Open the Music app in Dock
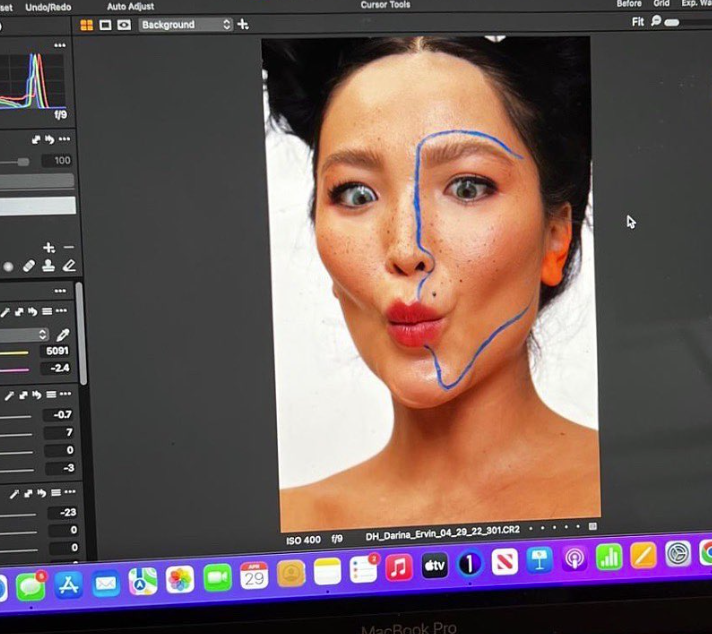The width and height of the screenshot is (712, 634). (x=399, y=567)
